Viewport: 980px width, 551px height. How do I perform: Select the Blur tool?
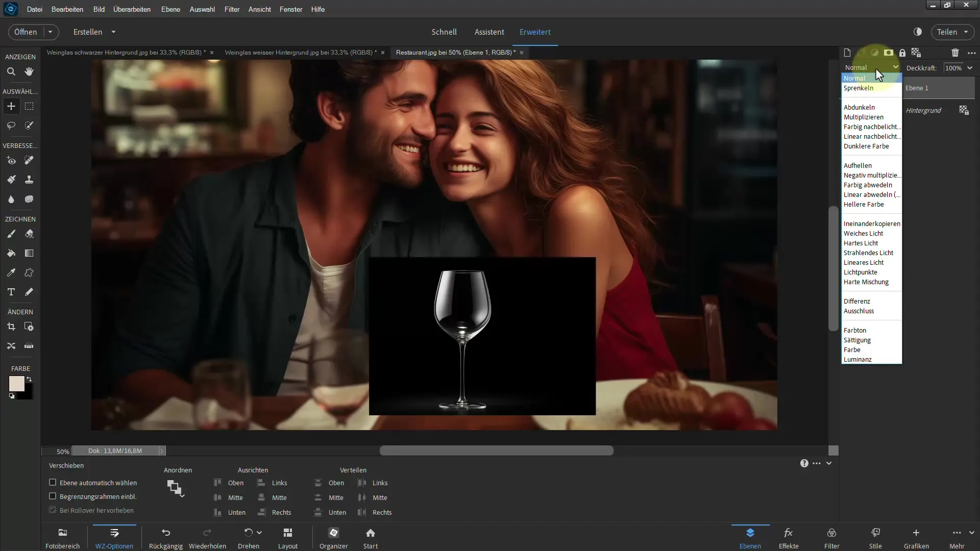click(x=11, y=199)
